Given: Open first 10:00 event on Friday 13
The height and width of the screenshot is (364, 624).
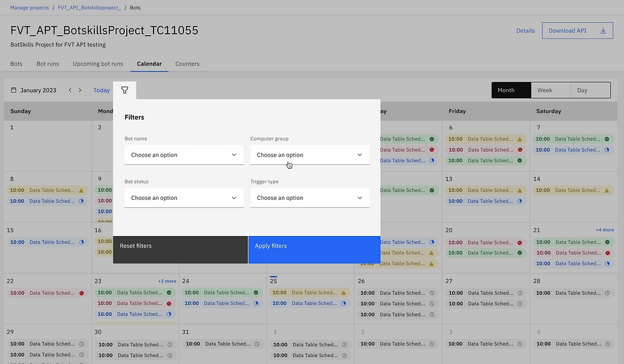Looking at the screenshot, I should point(486,190).
